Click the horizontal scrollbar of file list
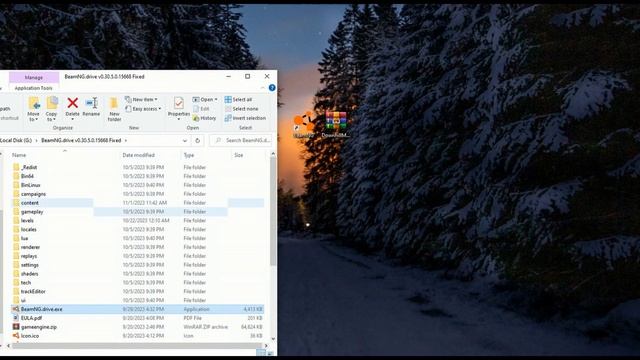This screenshot has width=640, height=360. coord(136,346)
